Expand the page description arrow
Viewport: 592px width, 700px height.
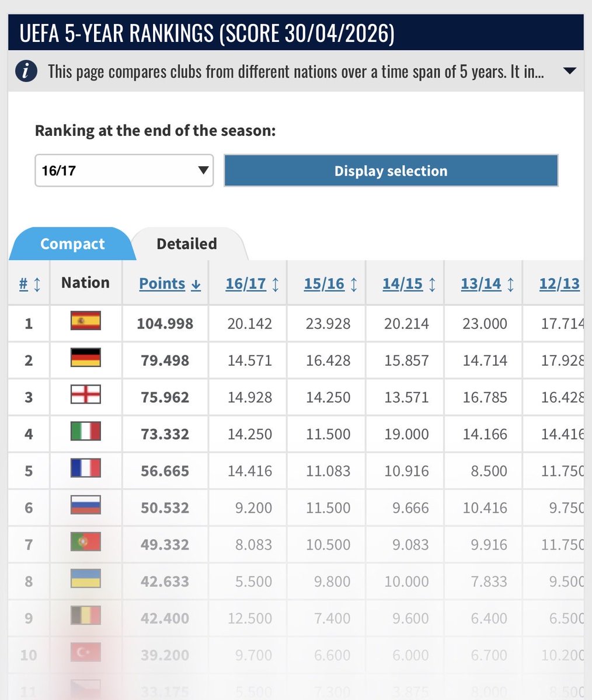click(569, 71)
